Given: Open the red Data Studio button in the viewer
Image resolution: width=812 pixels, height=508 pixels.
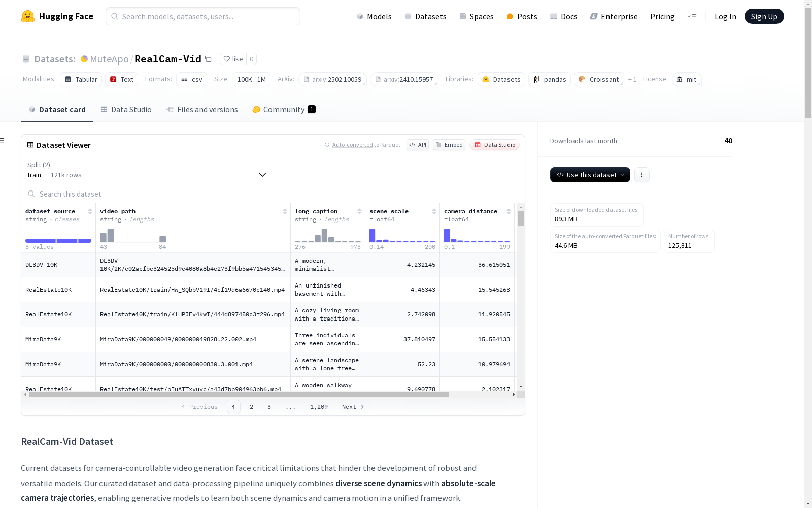Looking at the screenshot, I should coord(495,145).
